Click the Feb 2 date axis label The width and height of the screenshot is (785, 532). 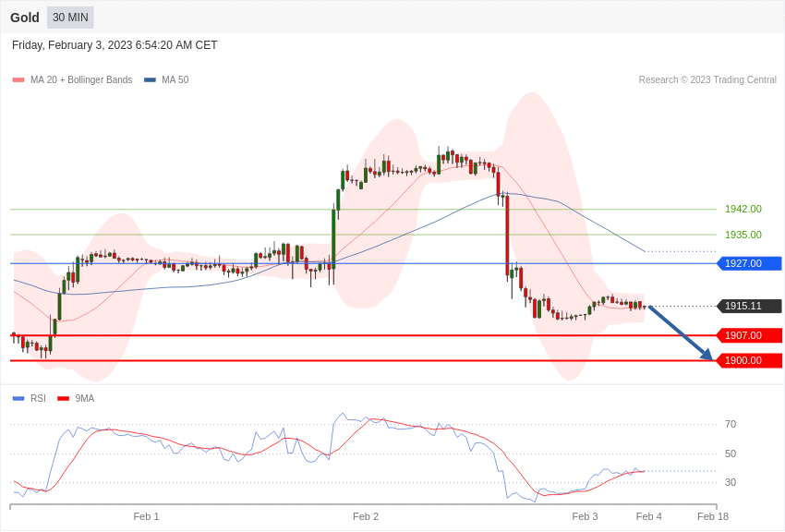[x=366, y=516]
